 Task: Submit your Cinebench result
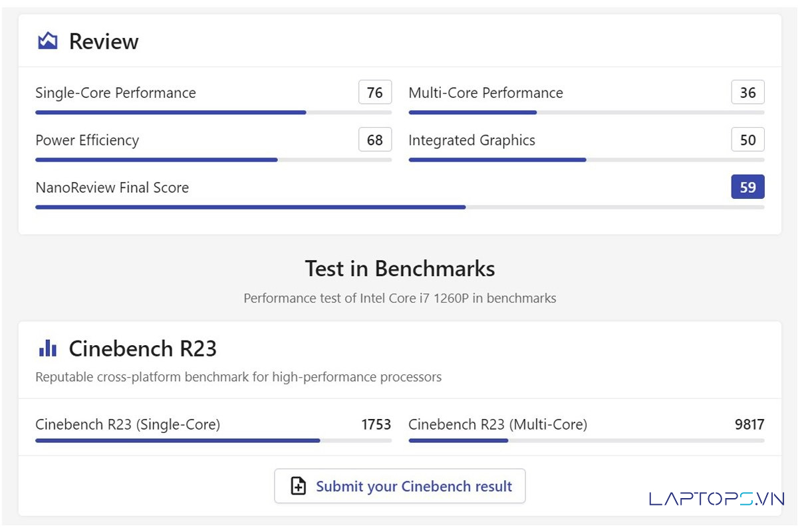pos(400,486)
